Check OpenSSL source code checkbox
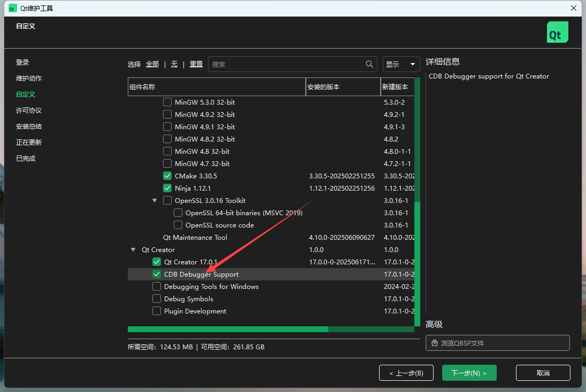This screenshot has height=392, width=586. [x=178, y=225]
